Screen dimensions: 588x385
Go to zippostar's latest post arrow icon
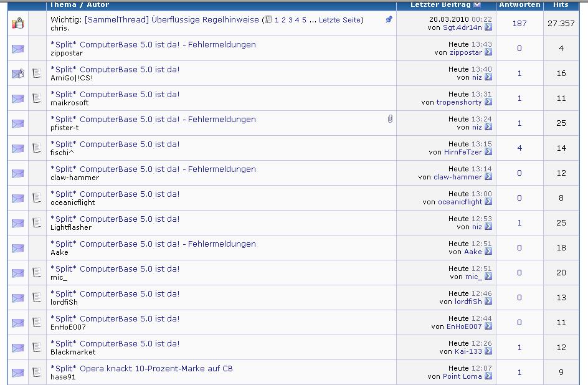click(x=488, y=52)
